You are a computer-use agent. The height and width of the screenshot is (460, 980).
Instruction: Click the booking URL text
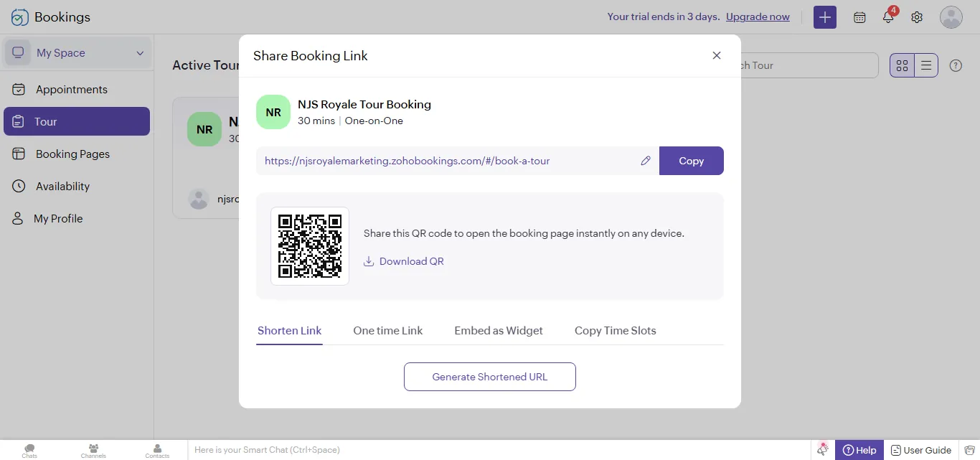(x=407, y=161)
